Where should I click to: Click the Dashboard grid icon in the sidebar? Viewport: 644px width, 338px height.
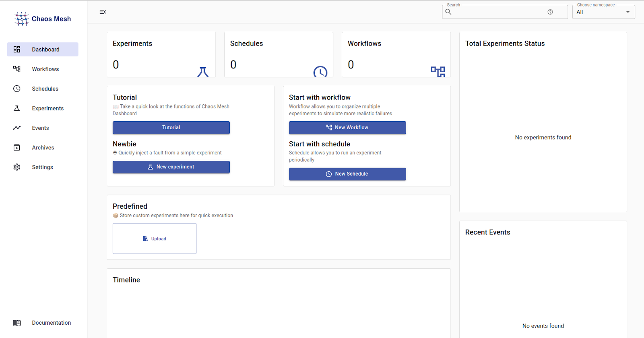(17, 50)
